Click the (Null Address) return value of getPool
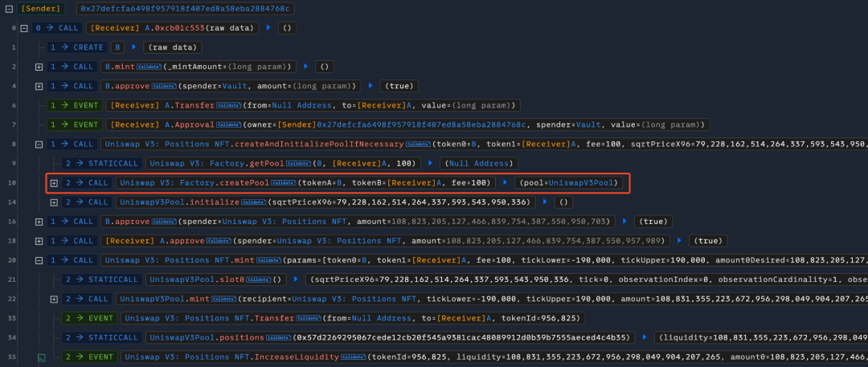 479,163
